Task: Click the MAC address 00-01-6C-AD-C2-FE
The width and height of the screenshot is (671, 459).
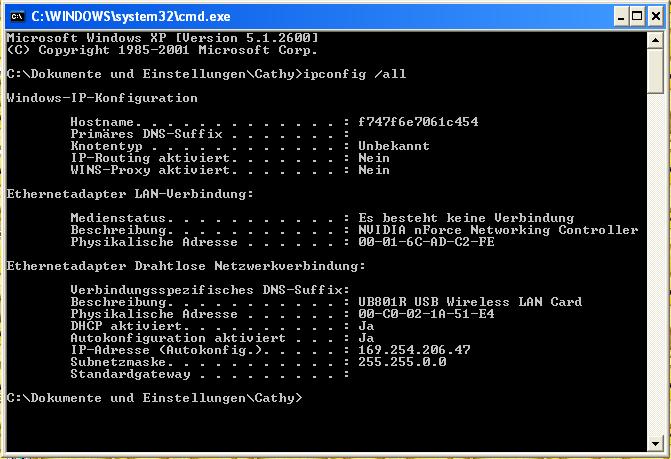Action: (x=426, y=242)
